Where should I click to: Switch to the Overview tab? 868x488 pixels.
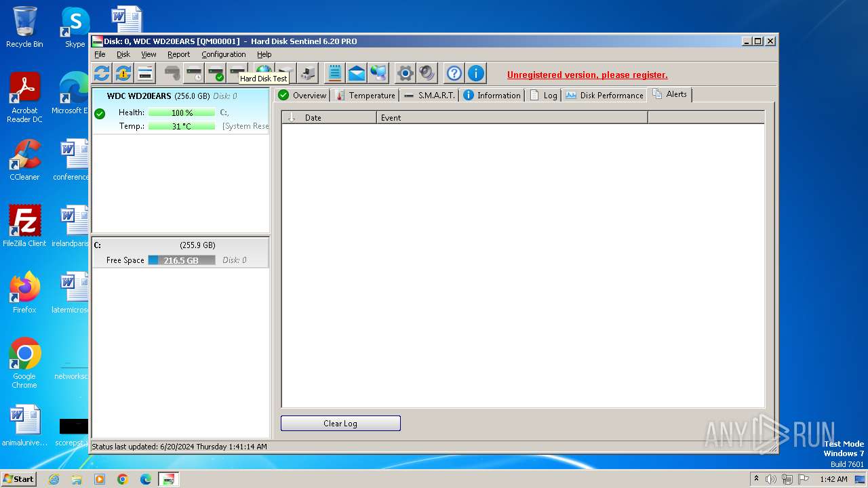302,96
